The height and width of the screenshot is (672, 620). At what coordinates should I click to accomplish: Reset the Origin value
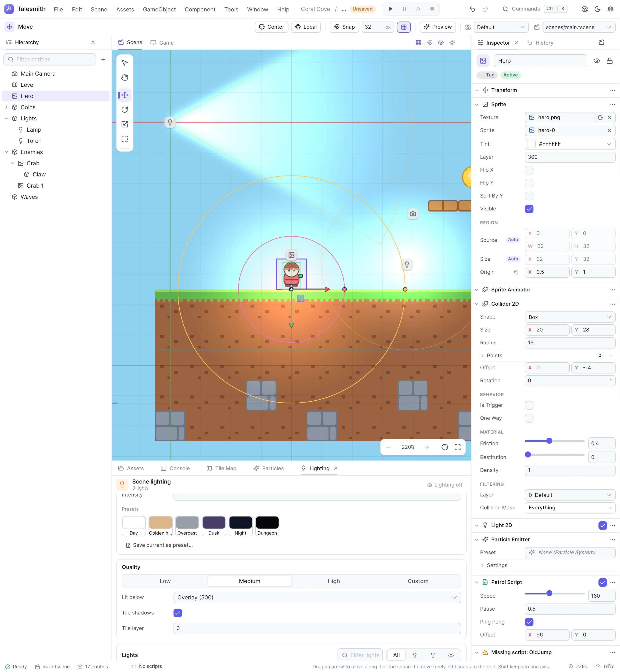point(516,272)
